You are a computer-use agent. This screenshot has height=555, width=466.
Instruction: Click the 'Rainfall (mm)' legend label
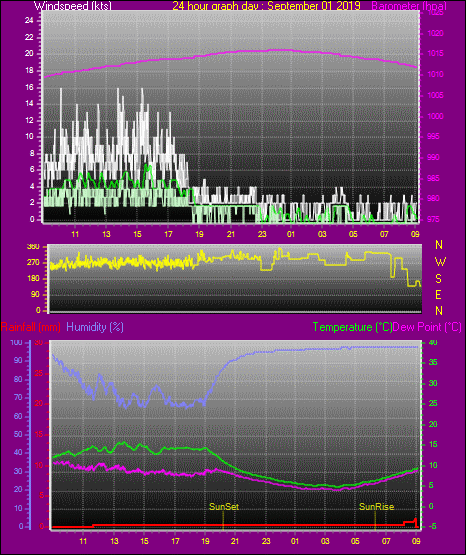[30, 327]
